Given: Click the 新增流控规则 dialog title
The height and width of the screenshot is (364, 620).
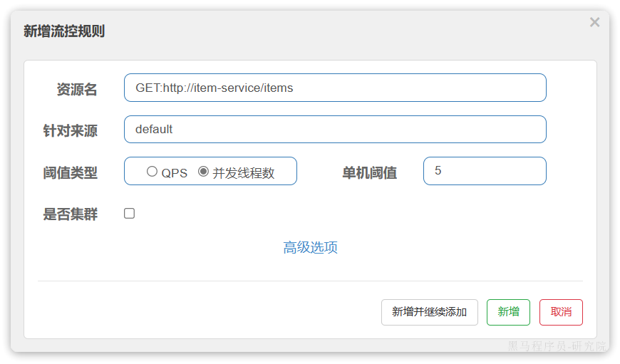Looking at the screenshot, I should point(64,31).
